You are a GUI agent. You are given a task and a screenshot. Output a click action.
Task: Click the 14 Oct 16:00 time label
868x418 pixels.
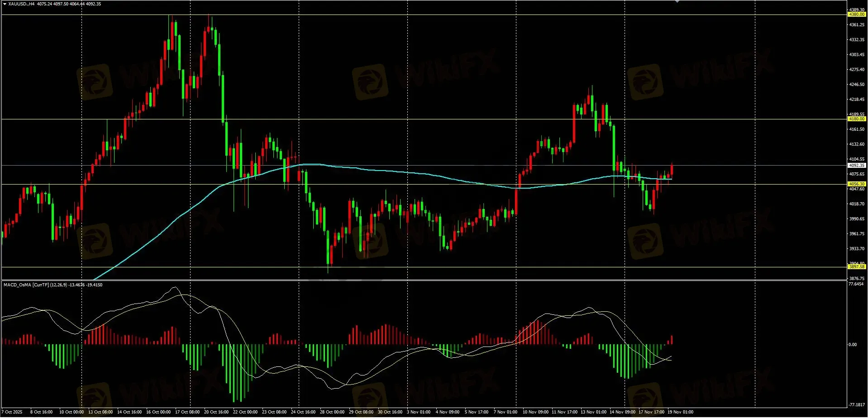click(129, 412)
